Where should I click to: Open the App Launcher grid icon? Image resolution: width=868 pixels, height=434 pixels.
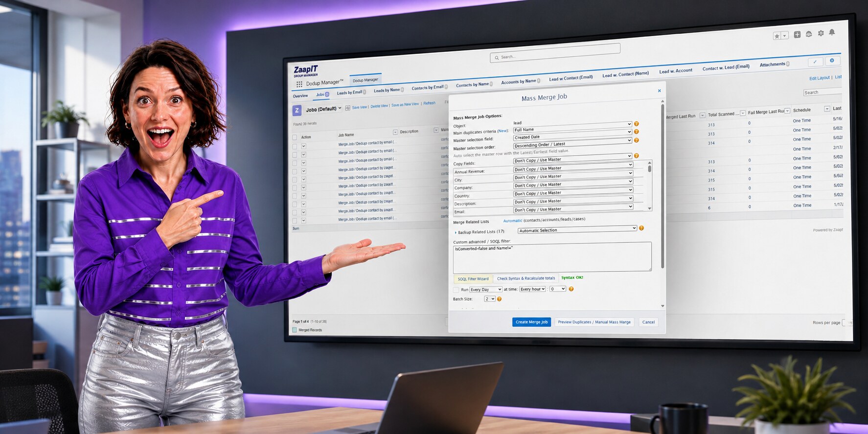click(x=299, y=84)
